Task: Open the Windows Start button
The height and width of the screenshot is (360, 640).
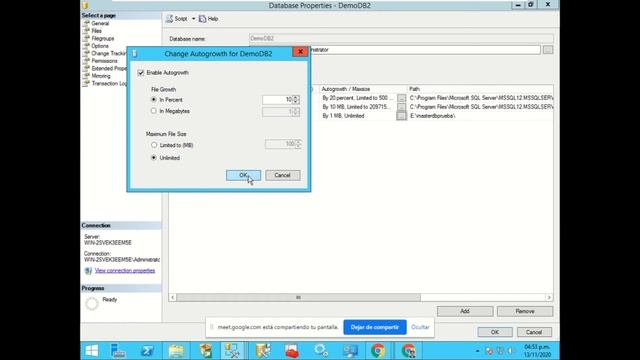Action: pos(92,351)
